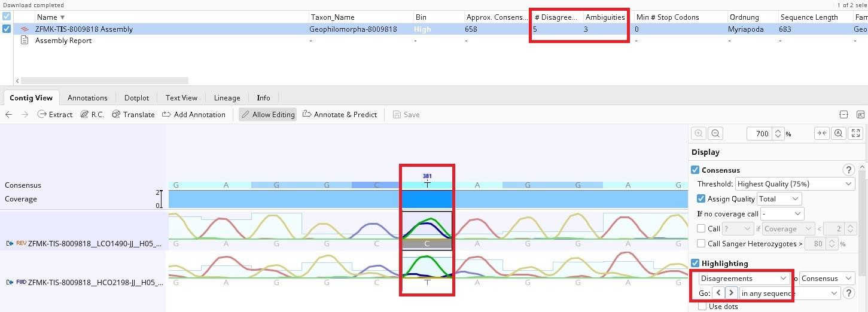Click Annotate & Predict button
The width and height of the screenshot is (868, 312).
click(x=340, y=115)
